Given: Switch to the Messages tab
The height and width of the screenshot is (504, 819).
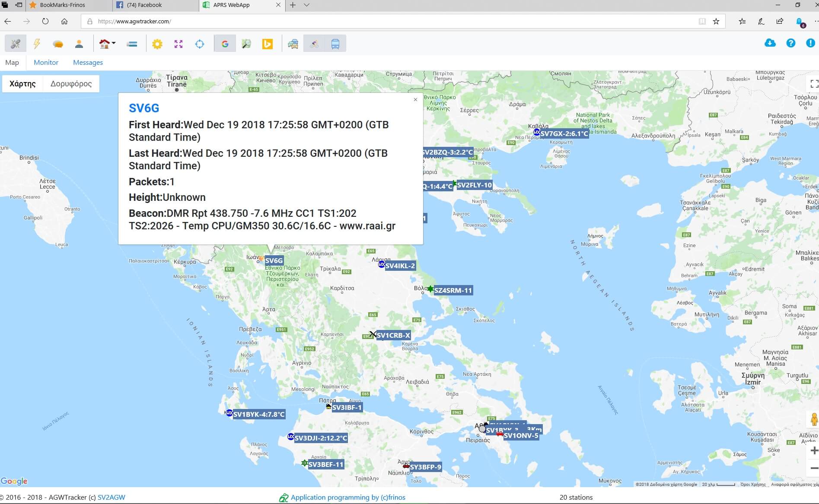Looking at the screenshot, I should pos(88,62).
